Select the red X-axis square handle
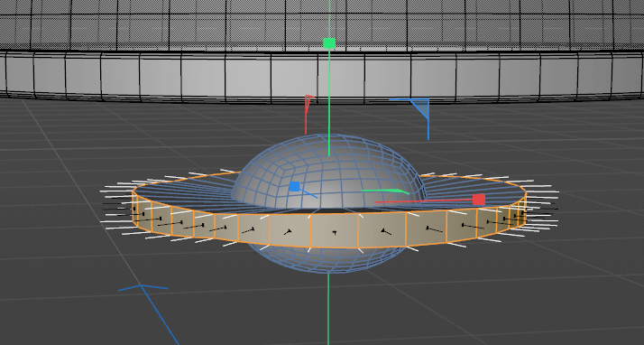This screenshot has width=644, height=345. click(479, 200)
